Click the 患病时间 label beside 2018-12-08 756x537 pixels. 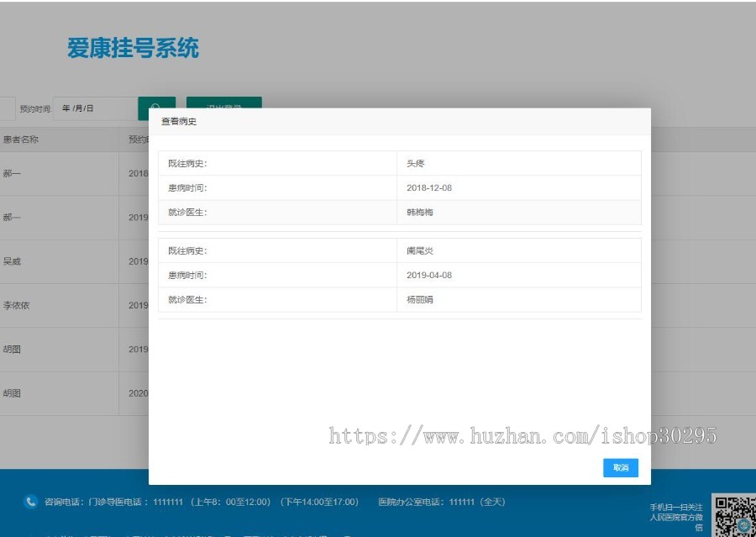tap(187, 187)
